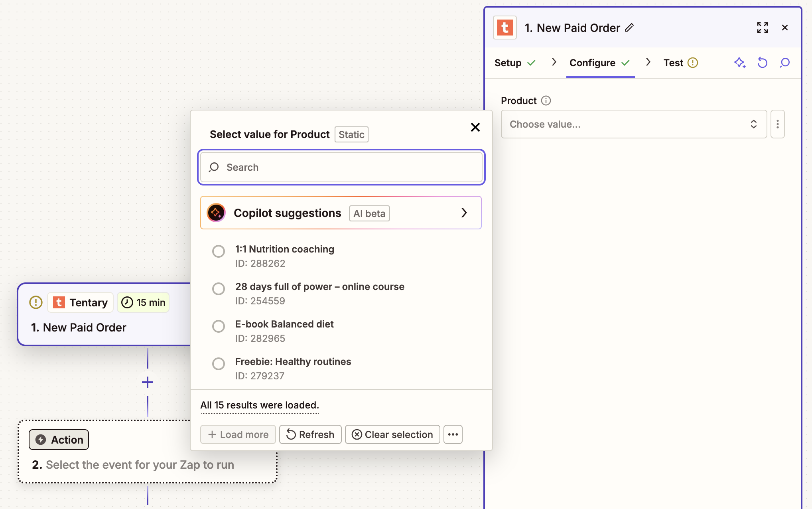Click text 'ID: 254559'
The height and width of the screenshot is (509, 812).
pyautogui.click(x=260, y=301)
